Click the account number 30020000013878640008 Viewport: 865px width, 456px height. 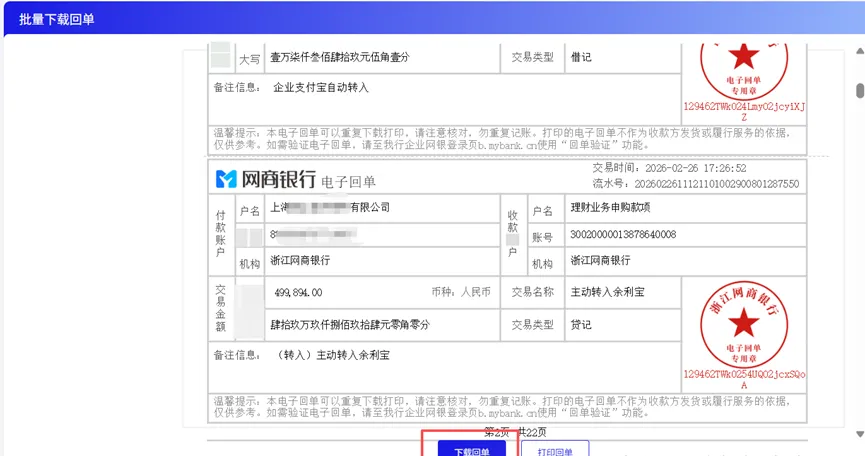pos(623,234)
